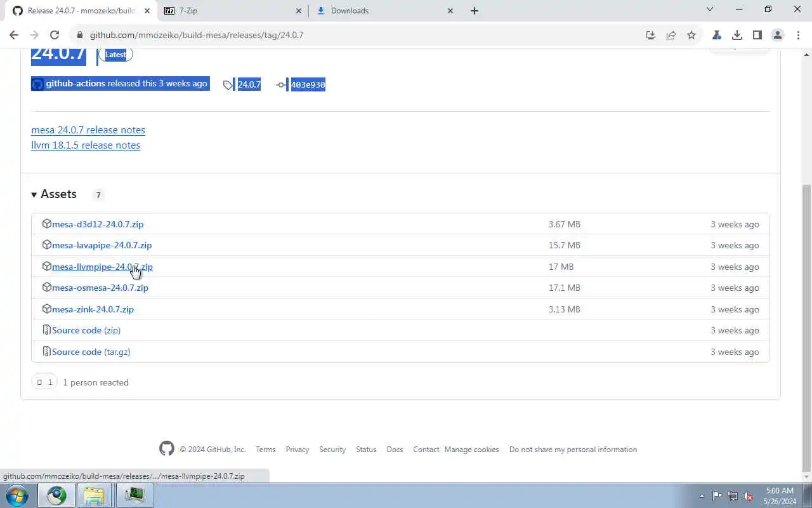This screenshot has width=812, height=508.
Task: Open the Chrome profile avatar
Action: coord(778,35)
